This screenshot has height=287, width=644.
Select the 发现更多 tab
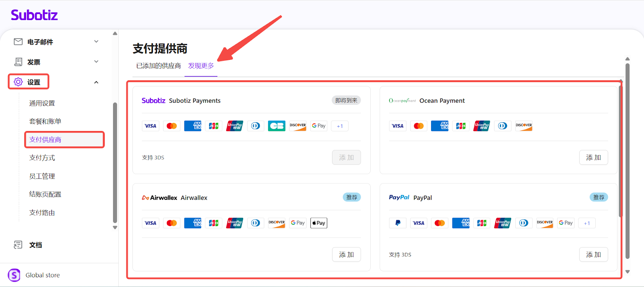201,66
